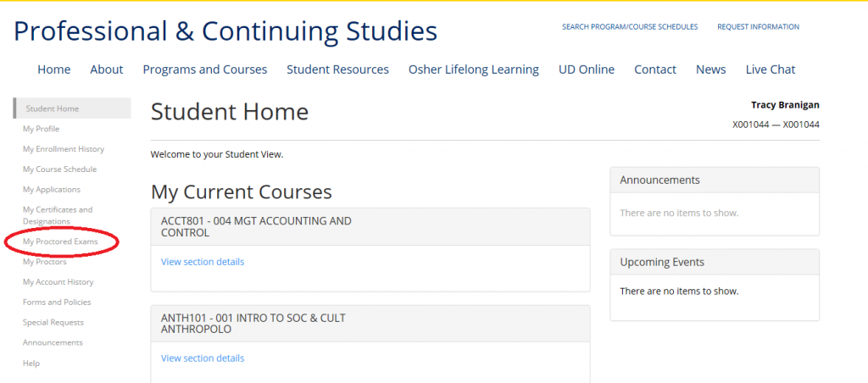Open UD Online navigation link

(x=587, y=69)
